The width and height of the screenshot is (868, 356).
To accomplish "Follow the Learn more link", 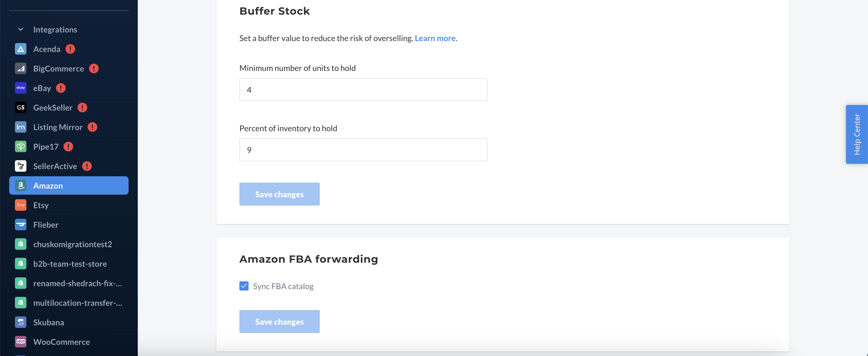I will (435, 38).
